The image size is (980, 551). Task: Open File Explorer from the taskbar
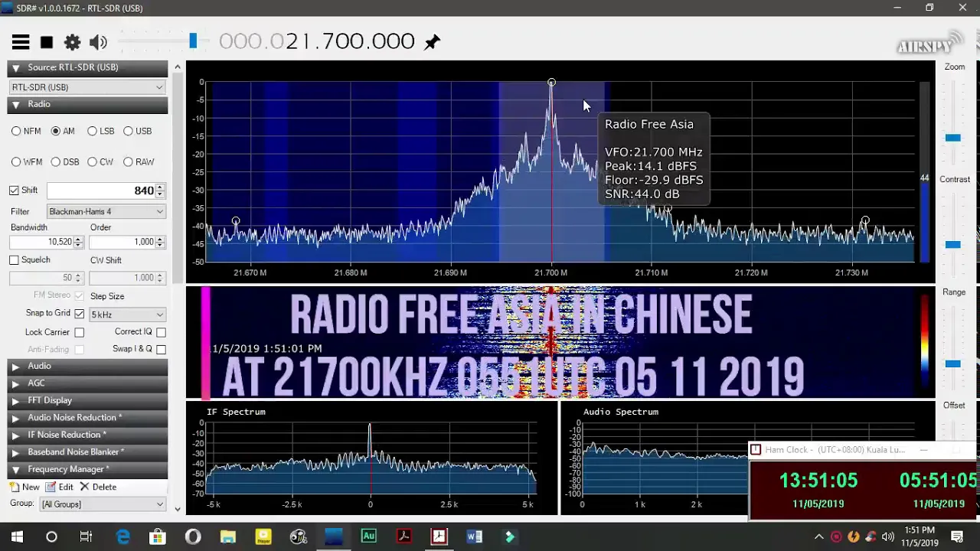click(x=228, y=537)
